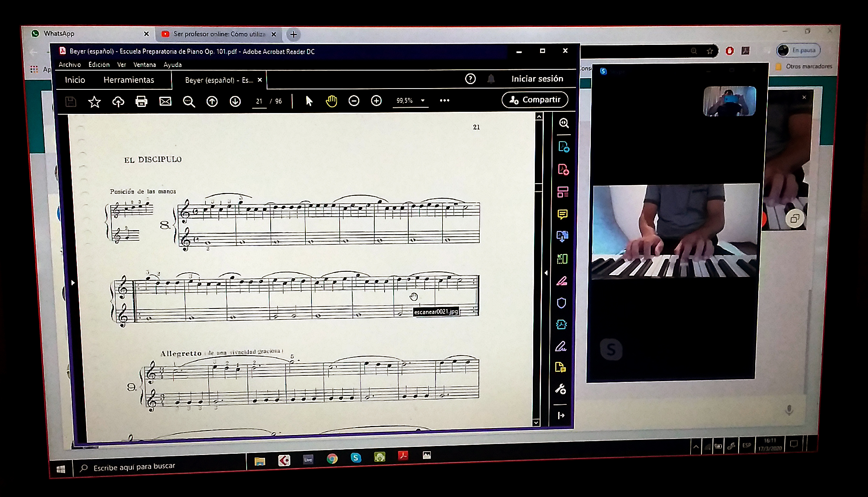
Task: Expand more tools three-dot menu
Action: coord(444,100)
